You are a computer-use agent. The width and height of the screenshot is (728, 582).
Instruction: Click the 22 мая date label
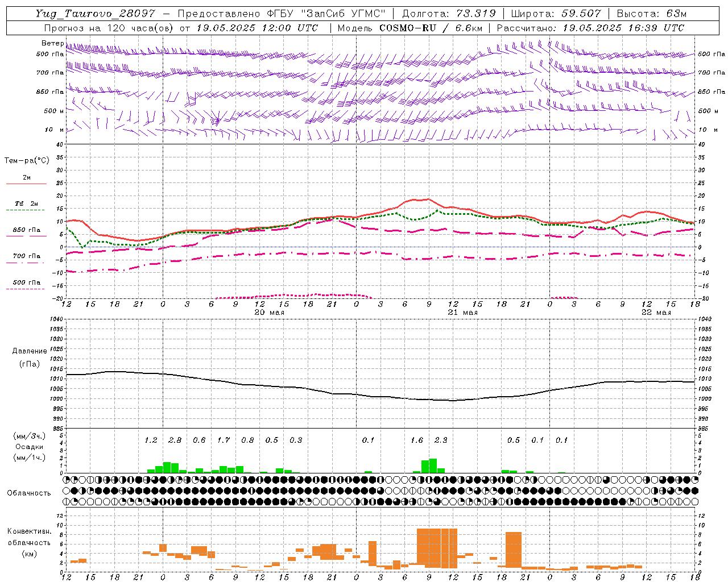(656, 313)
